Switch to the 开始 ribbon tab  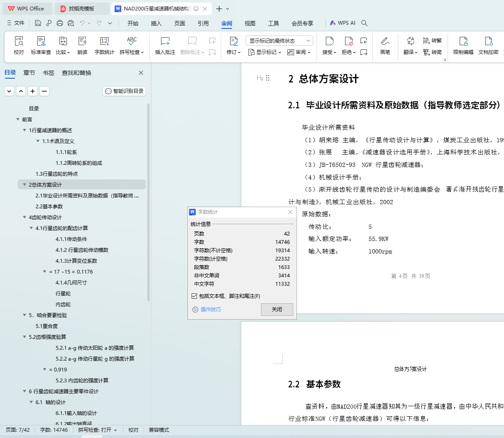pos(133,23)
